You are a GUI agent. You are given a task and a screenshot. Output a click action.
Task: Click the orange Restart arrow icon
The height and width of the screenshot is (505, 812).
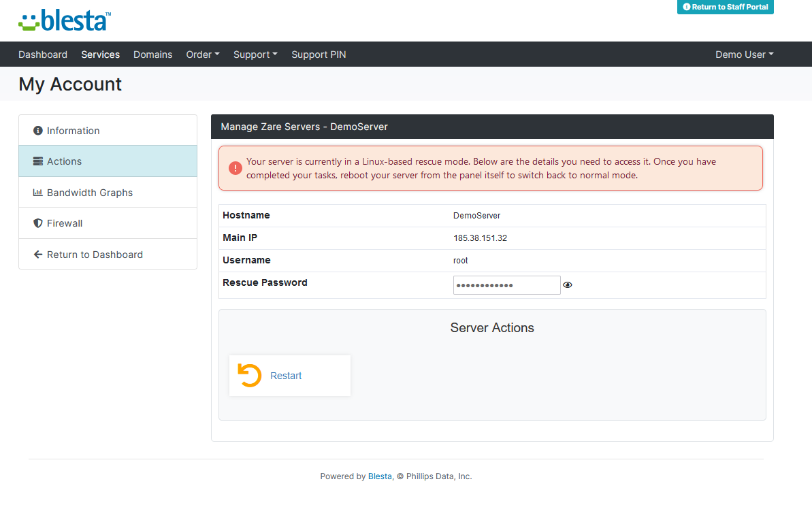point(250,376)
